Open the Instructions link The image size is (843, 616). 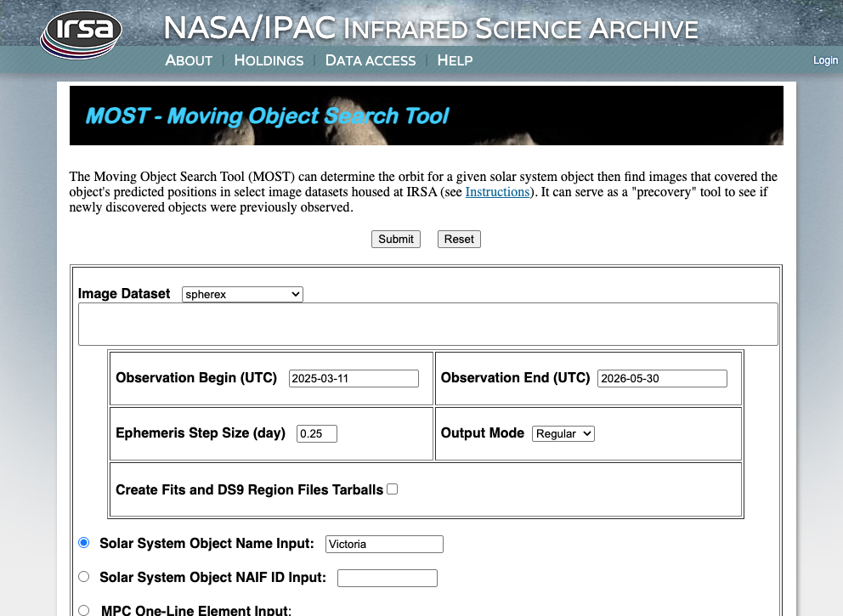pos(497,192)
